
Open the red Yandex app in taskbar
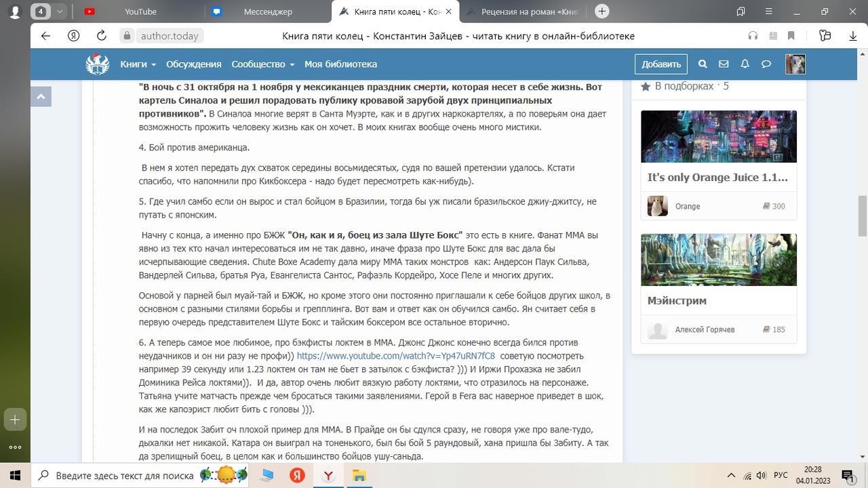(x=298, y=476)
